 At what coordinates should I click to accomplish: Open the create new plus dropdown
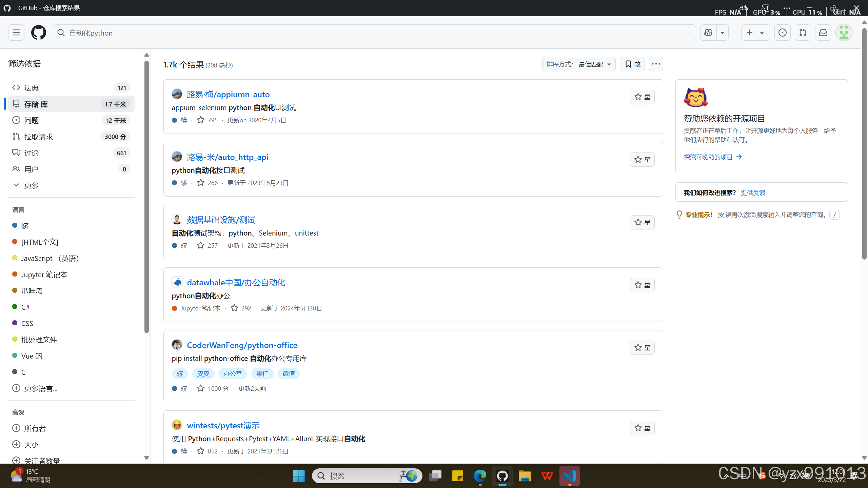(x=755, y=33)
